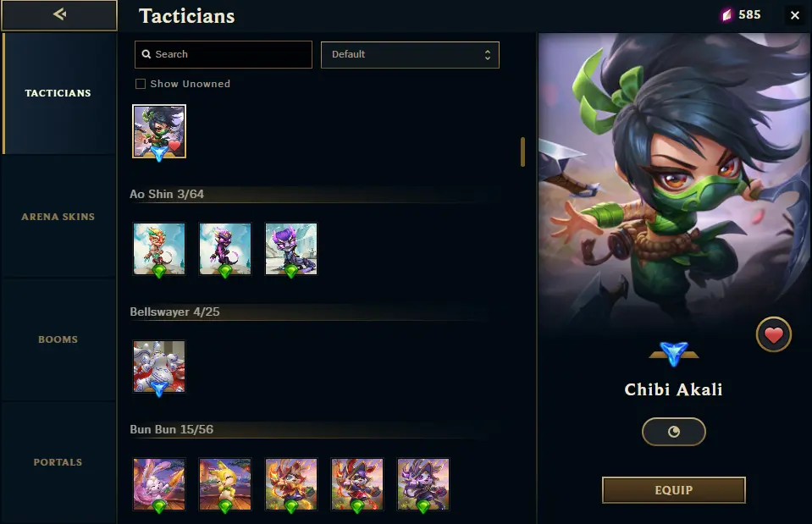
Task: Click the dropdown arrows on the Default selector
Action: (x=488, y=55)
